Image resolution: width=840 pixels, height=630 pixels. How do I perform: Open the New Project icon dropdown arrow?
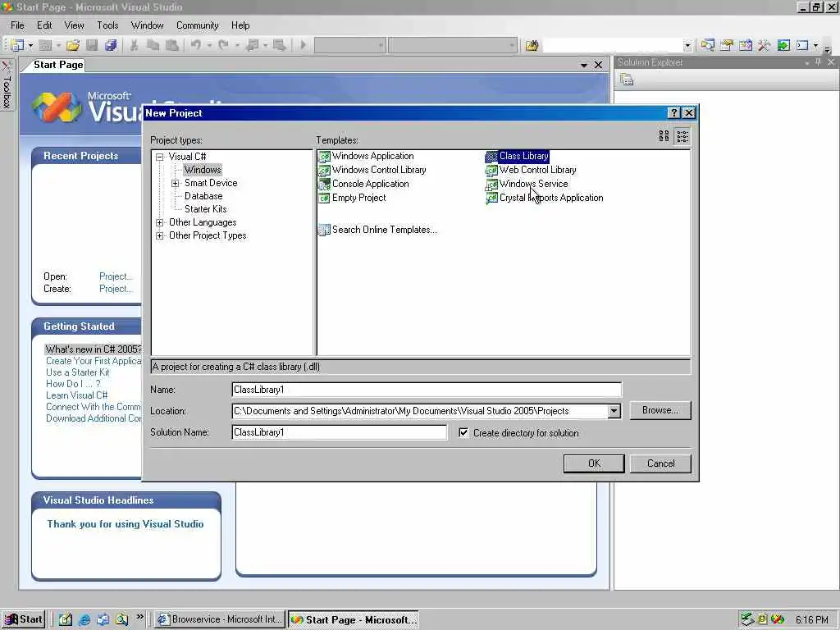pos(30,46)
